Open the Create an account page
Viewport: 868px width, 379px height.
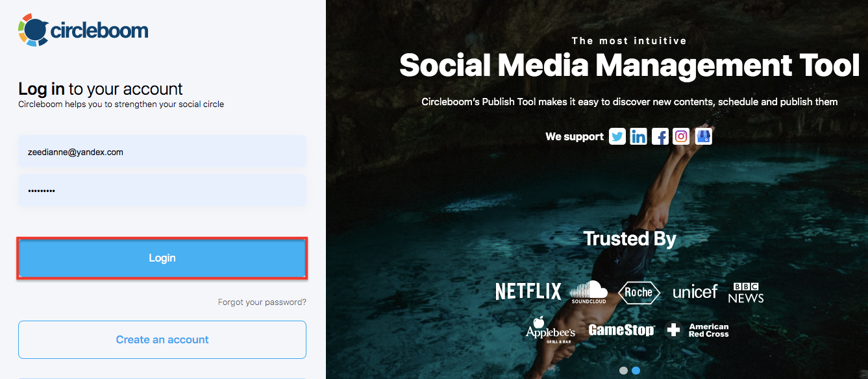point(162,339)
